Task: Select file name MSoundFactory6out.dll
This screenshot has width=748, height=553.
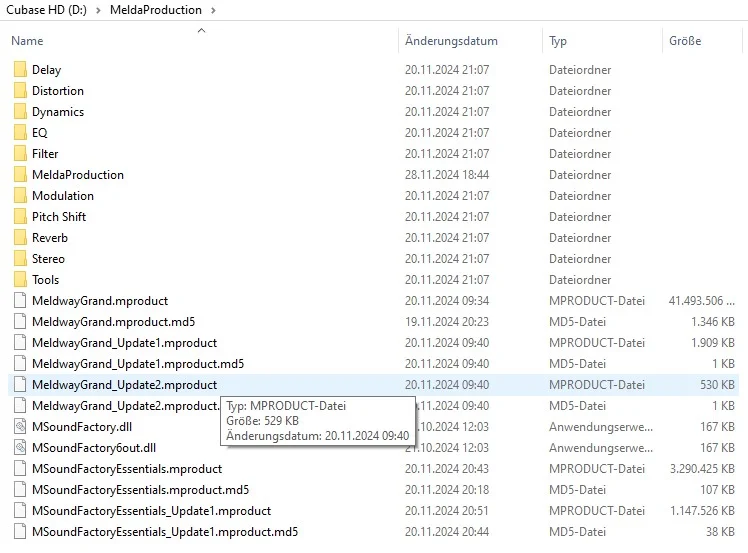Action: 94,448
